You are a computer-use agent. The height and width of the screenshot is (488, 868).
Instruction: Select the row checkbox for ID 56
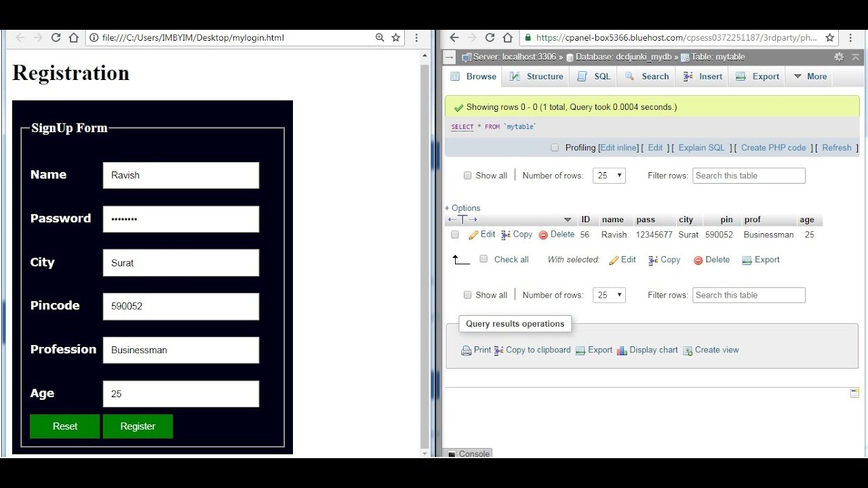point(455,235)
